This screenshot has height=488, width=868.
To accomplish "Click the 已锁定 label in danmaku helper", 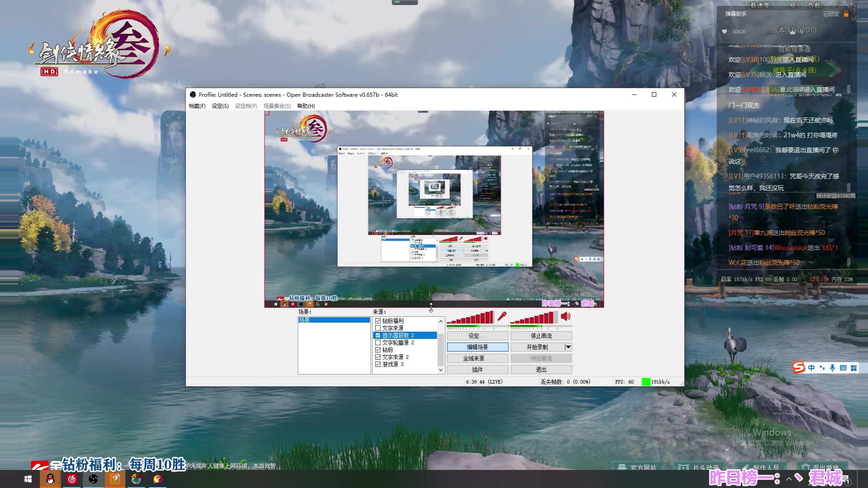I will tap(831, 14).
